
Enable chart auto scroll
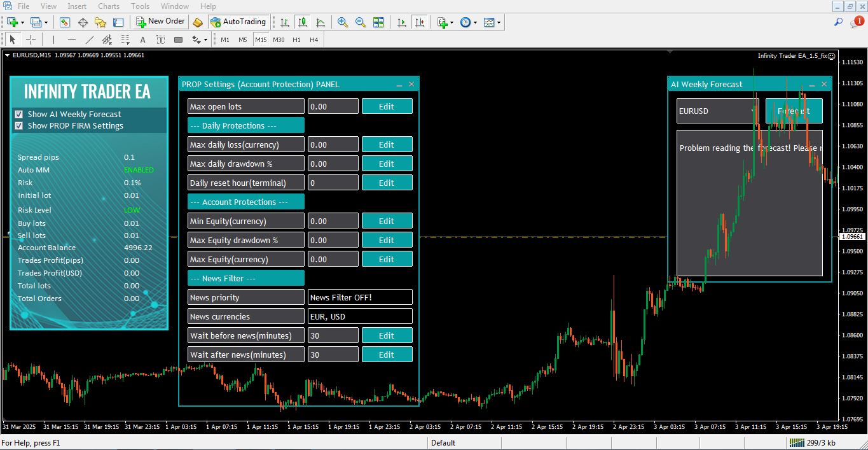(x=401, y=22)
